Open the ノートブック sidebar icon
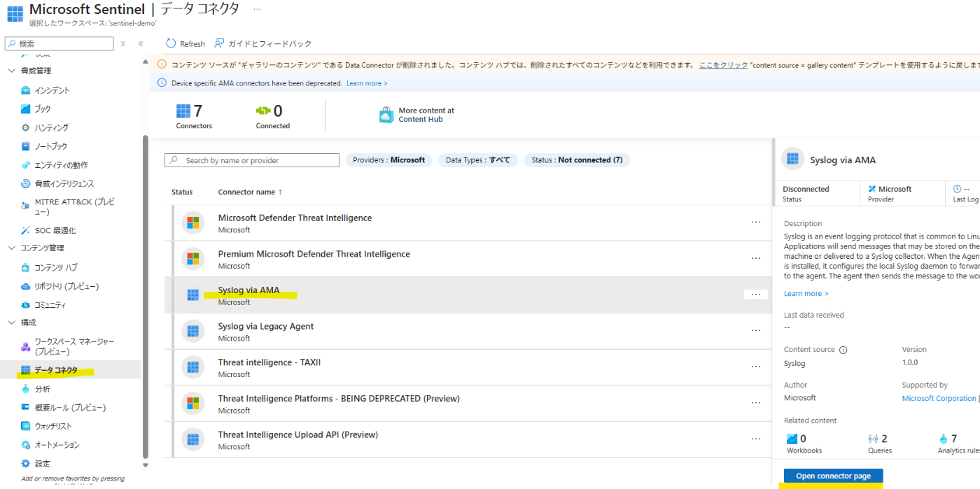980x489 pixels. click(26, 146)
